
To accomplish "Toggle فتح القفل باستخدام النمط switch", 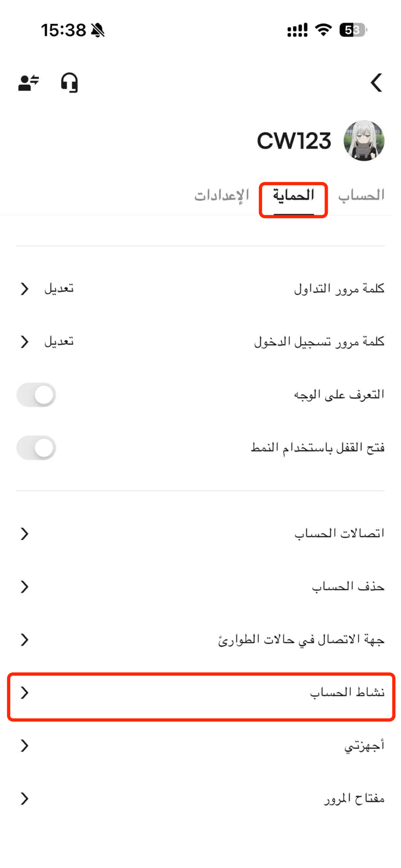I will (36, 448).
